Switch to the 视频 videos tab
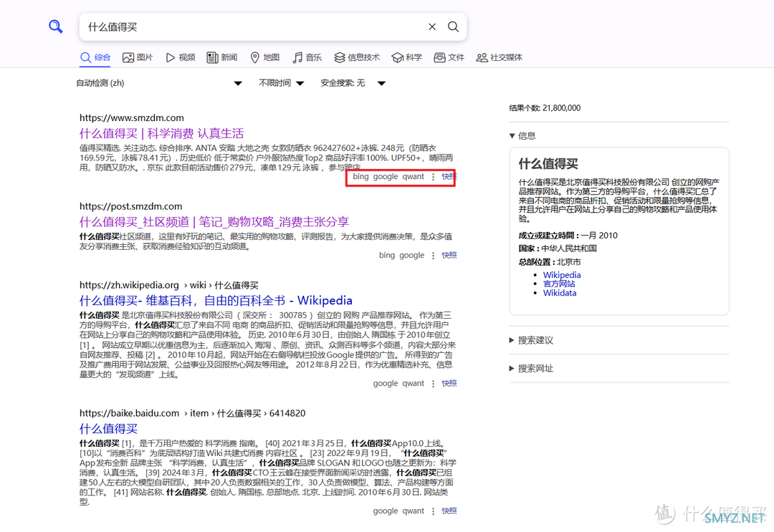The width and height of the screenshot is (774, 532). click(x=180, y=58)
